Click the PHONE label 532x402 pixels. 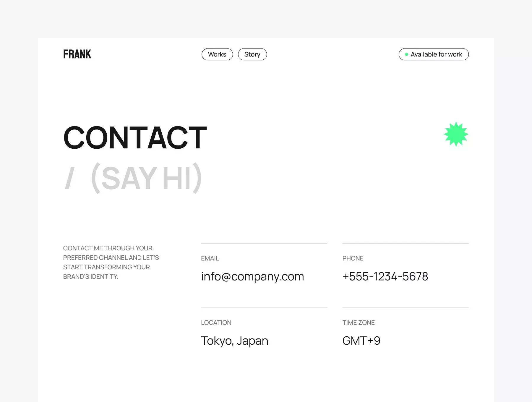click(x=353, y=258)
